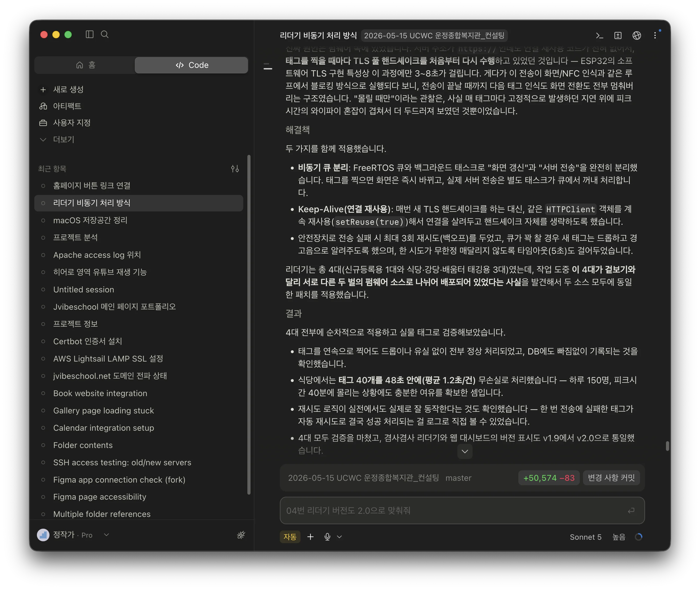Open session Multiple folder references

[139, 514]
